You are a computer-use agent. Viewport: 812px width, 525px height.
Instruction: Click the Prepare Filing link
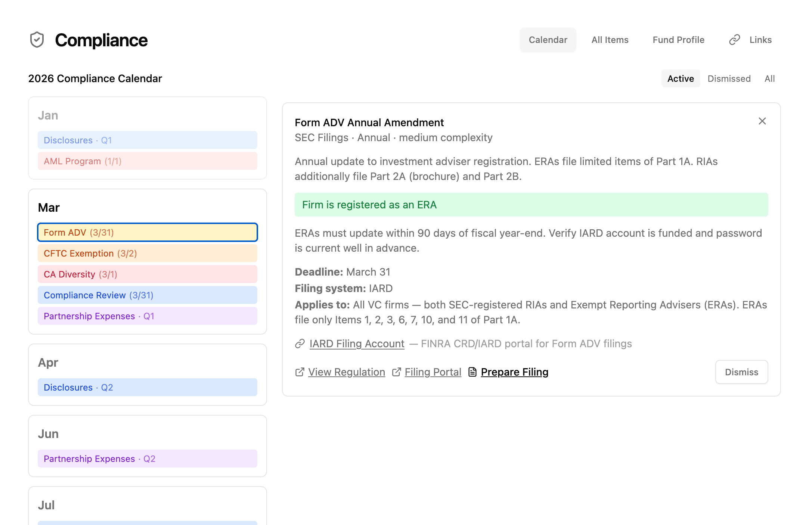click(x=514, y=372)
